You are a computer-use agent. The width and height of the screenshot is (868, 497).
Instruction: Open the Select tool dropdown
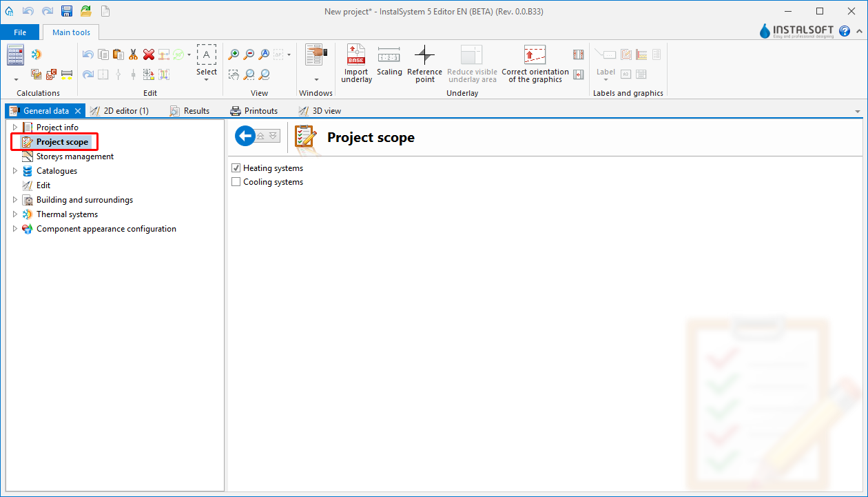coord(206,79)
